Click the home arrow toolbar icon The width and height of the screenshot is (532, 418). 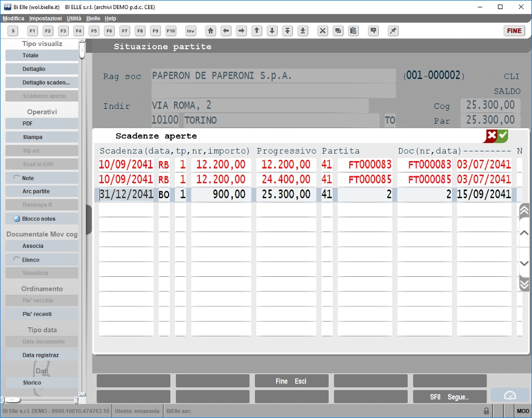click(211, 31)
